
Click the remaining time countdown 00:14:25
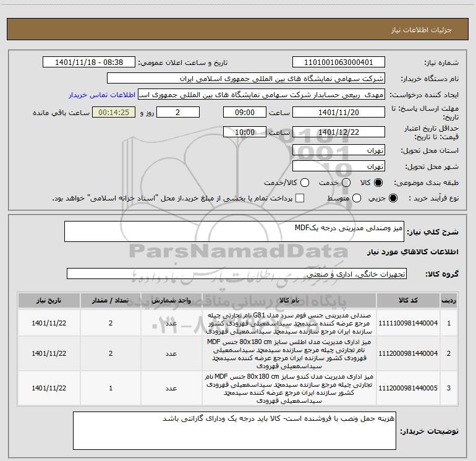[114, 112]
